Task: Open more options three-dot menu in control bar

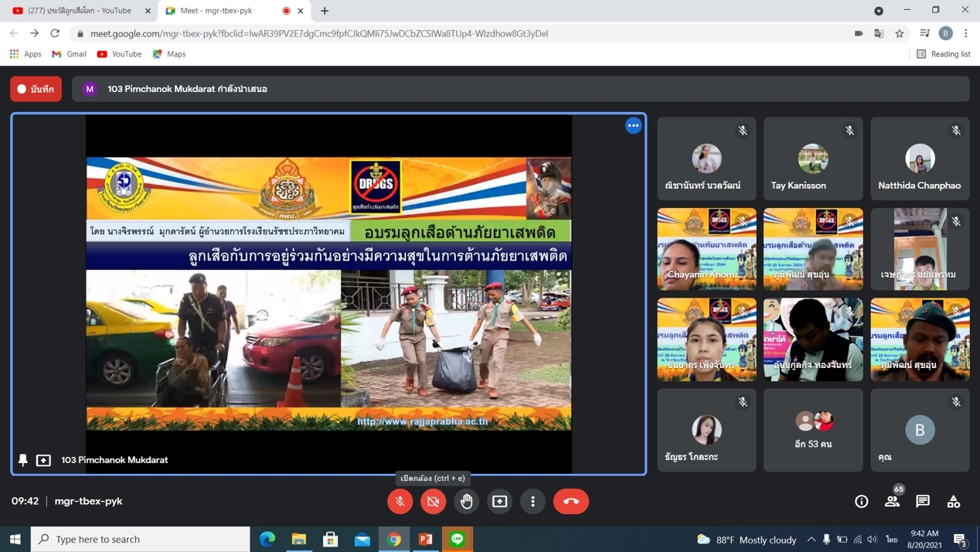Action: (533, 501)
